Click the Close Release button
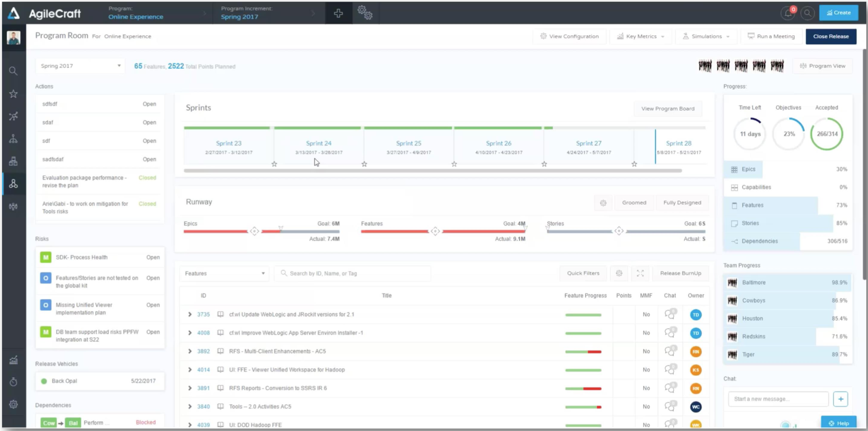The image size is (868, 431). (831, 36)
